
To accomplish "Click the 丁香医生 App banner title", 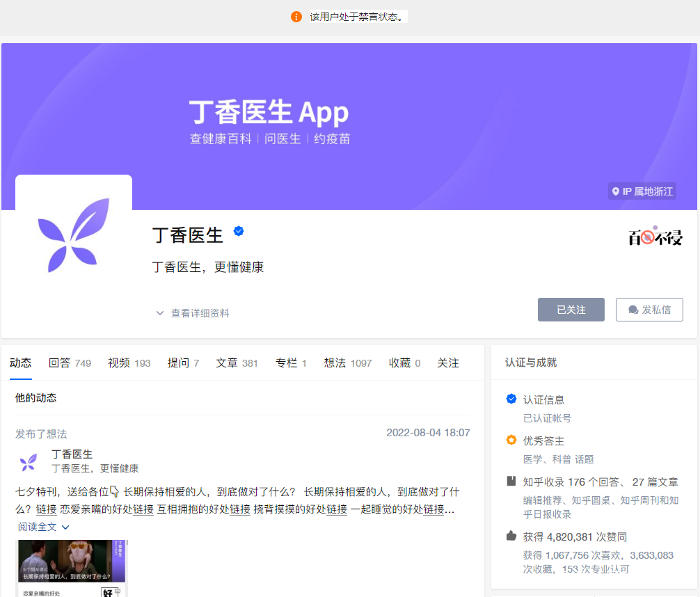I will 269,111.
